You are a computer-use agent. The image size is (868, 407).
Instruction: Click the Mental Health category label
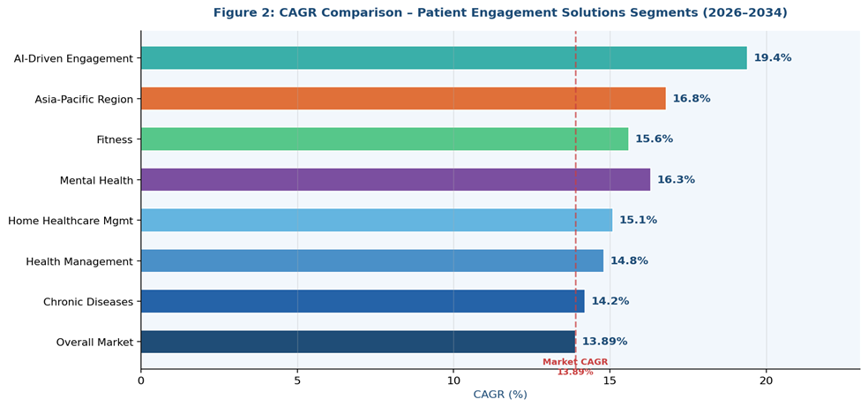[x=96, y=181]
